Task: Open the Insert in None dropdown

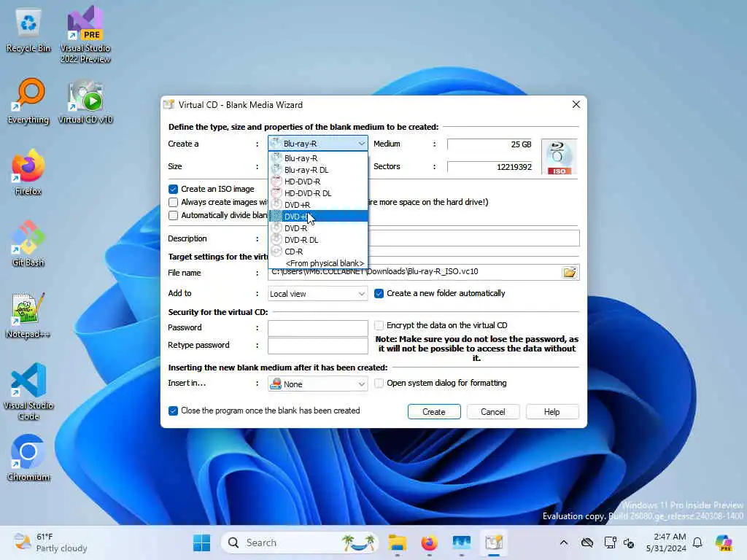Action: point(318,384)
